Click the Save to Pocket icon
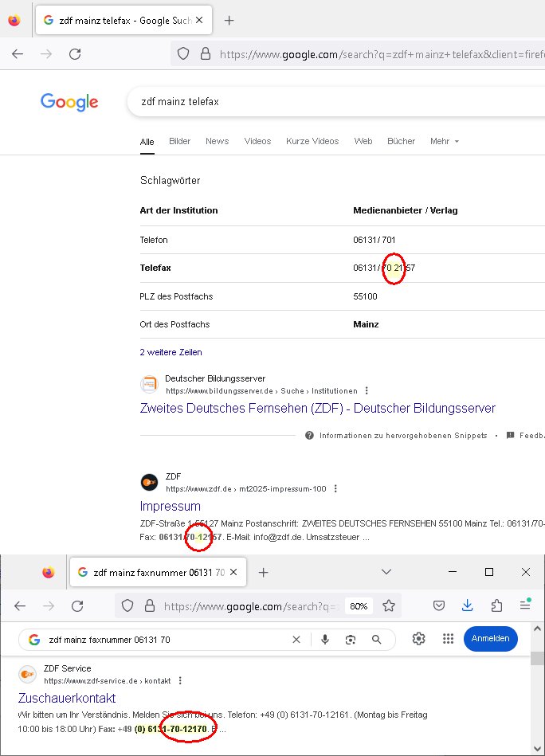 click(439, 606)
